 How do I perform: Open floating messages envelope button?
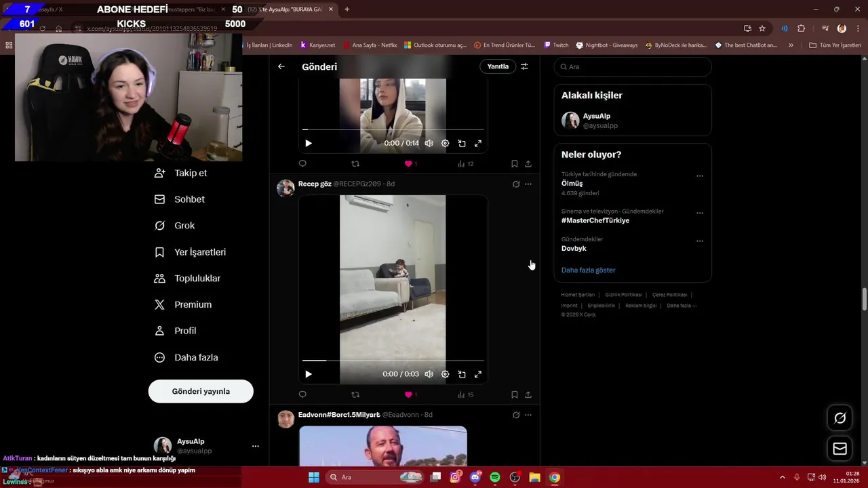click(840, 449)
